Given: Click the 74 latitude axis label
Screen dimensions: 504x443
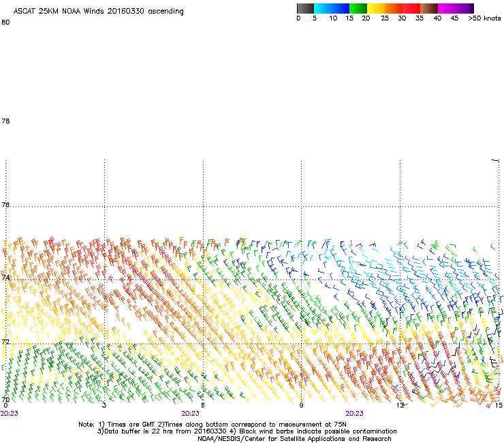Looking at the screenshot, I should [5, 277].
